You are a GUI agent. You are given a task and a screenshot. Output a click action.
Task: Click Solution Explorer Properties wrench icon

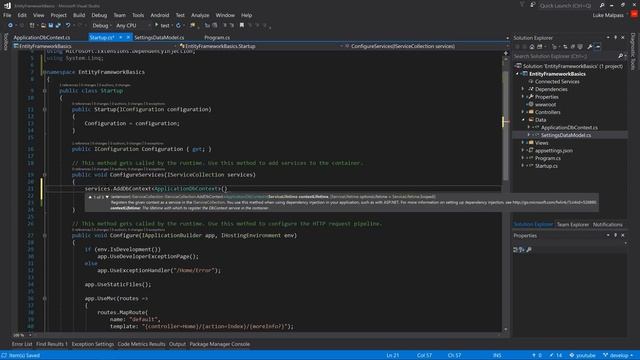590,47
